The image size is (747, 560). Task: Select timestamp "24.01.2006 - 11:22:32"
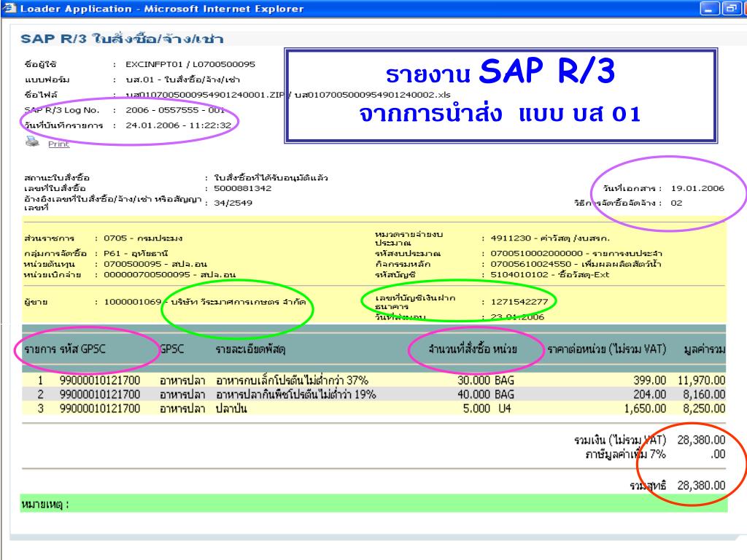(178, 125)
